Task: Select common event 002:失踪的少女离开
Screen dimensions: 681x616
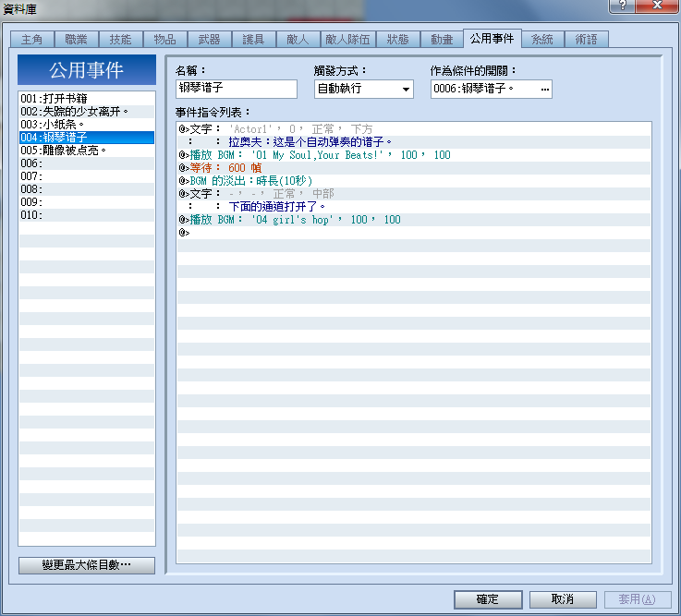Action: [87, 112]
